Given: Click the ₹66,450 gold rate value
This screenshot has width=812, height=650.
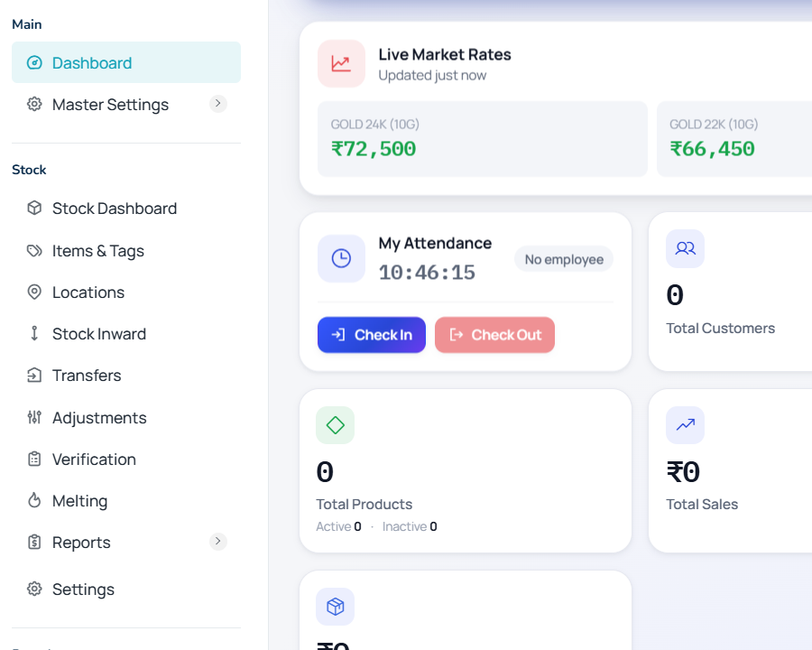Looking at the screenshot, I should (x=712, y=149).
